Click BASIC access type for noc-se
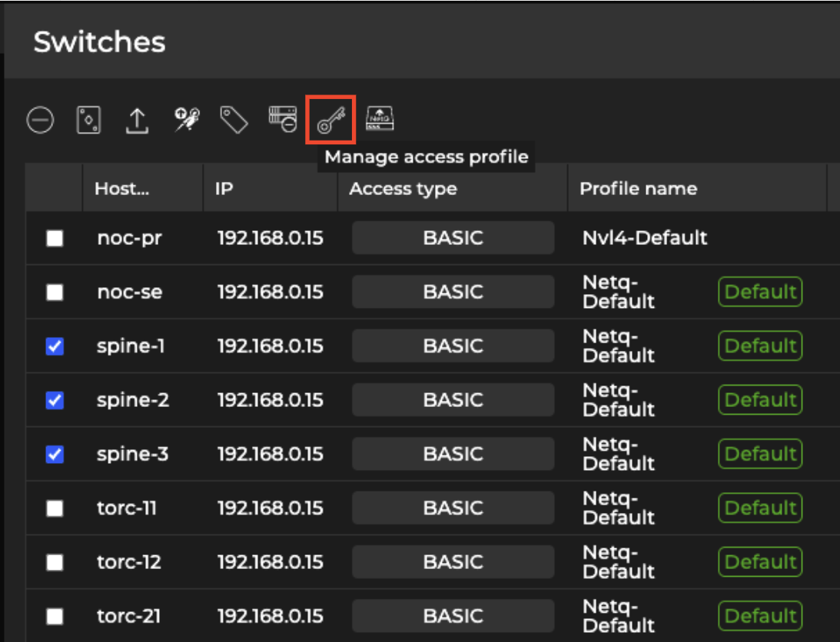 (x=453, y=292)
